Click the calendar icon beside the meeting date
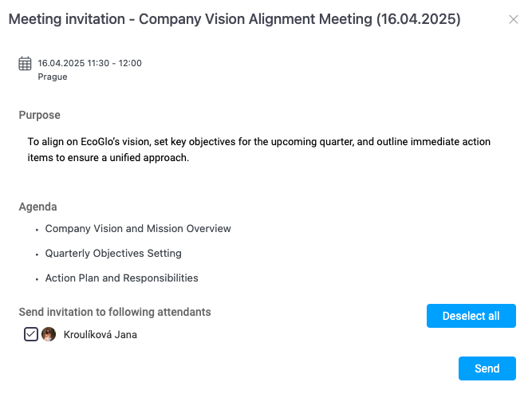Image resolution: width=532 pixels, height=394 pixels. 26,64
